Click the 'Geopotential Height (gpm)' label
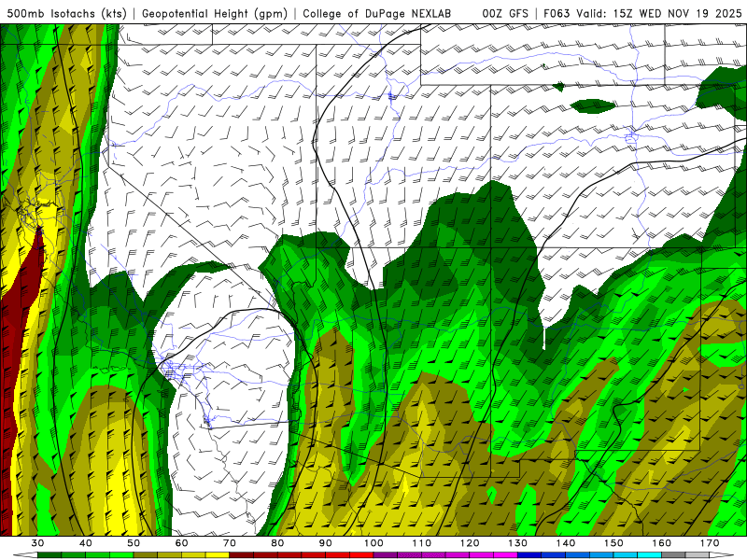747x560 pixels. pyautogui.click(x=215, y=13)
